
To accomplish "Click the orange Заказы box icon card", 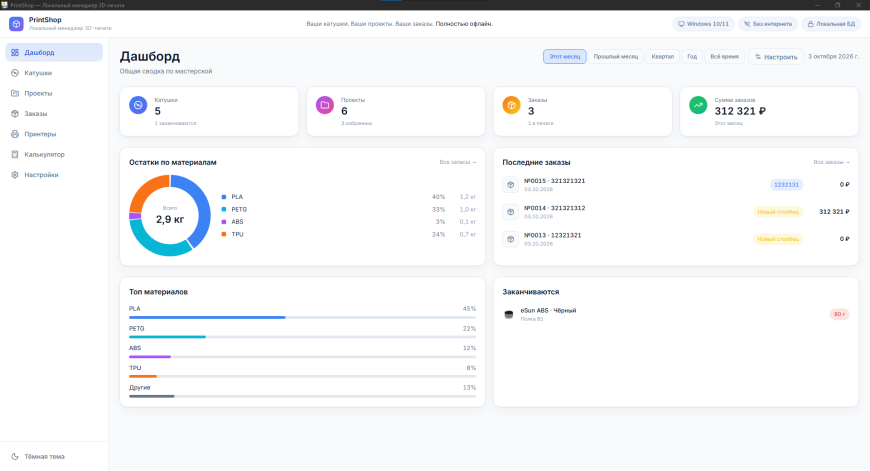I will coord(511,105).
